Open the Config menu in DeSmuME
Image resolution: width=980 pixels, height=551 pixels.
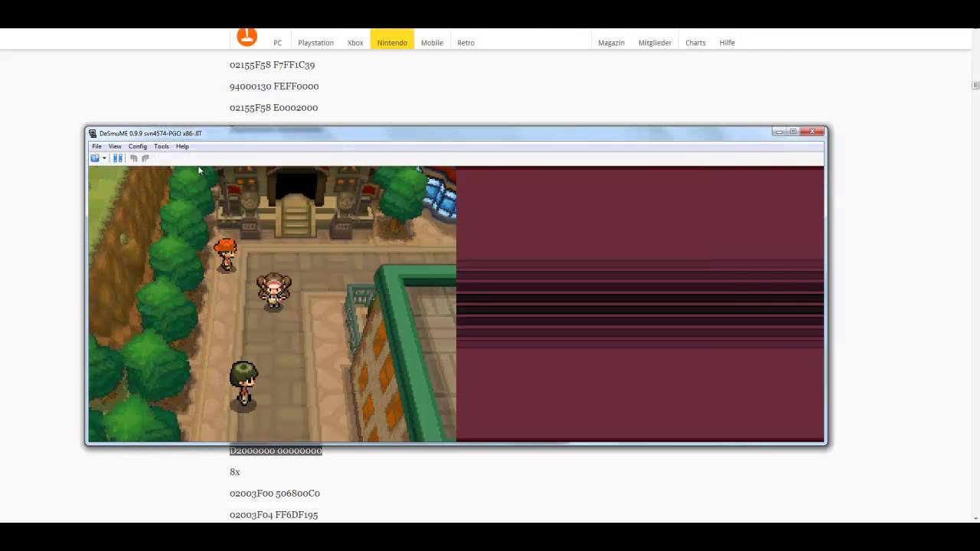tap(138, 146)
